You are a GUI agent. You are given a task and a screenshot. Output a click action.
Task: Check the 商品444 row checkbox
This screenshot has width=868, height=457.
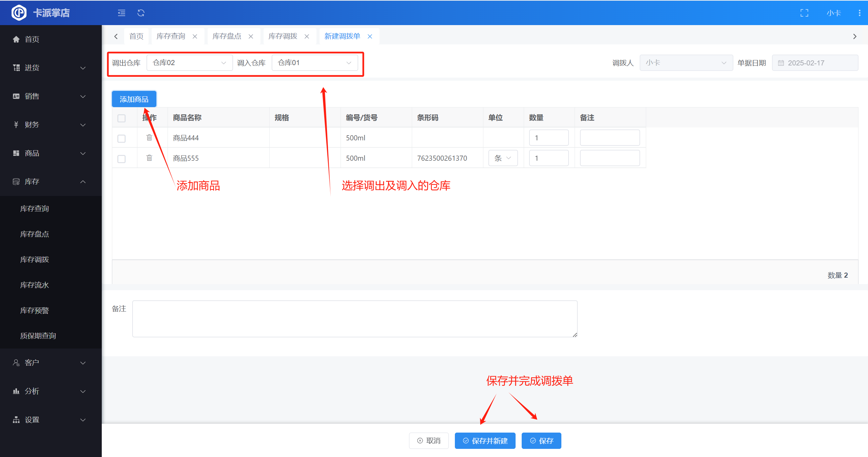point(121,138)
